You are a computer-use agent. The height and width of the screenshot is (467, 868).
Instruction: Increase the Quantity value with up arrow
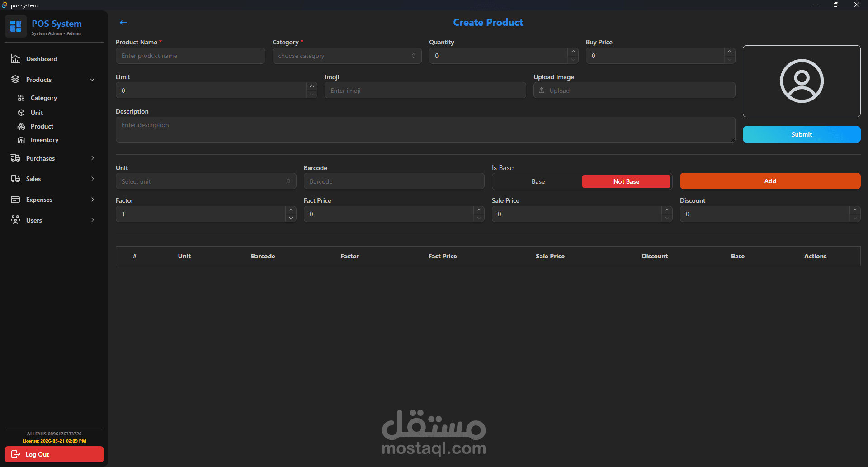coord(573,52)
